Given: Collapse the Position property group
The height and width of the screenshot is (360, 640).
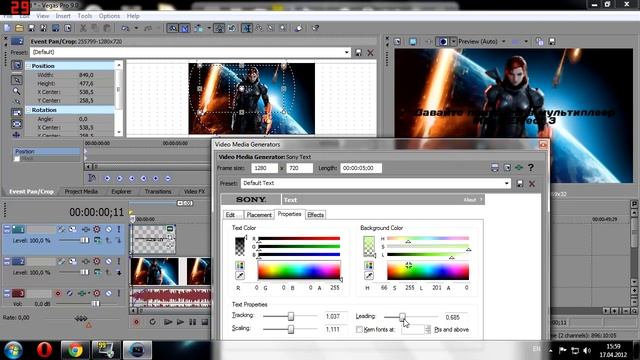Looking at the screenshot, I should point(29,66).
